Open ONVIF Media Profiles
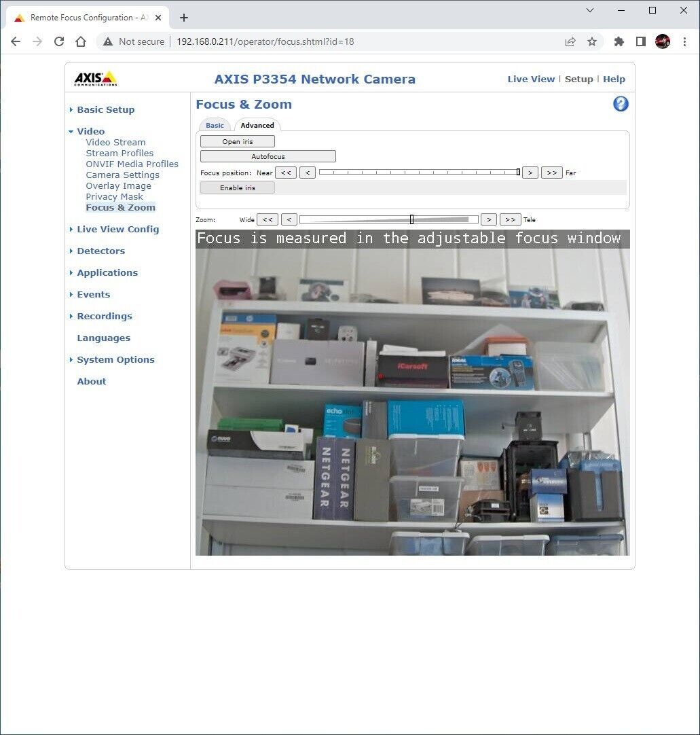Viewport: 700px width, 735px height. coord(132,164)
